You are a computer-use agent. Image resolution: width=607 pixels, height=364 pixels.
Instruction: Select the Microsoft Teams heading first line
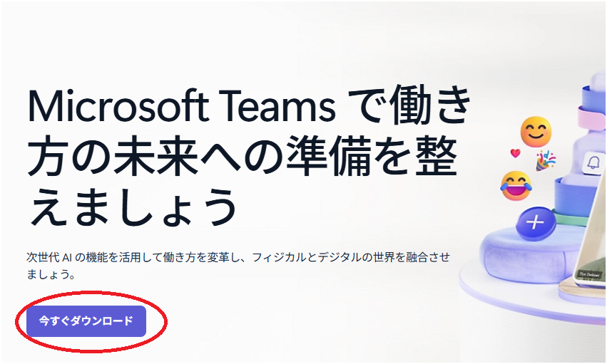(250, 105)
